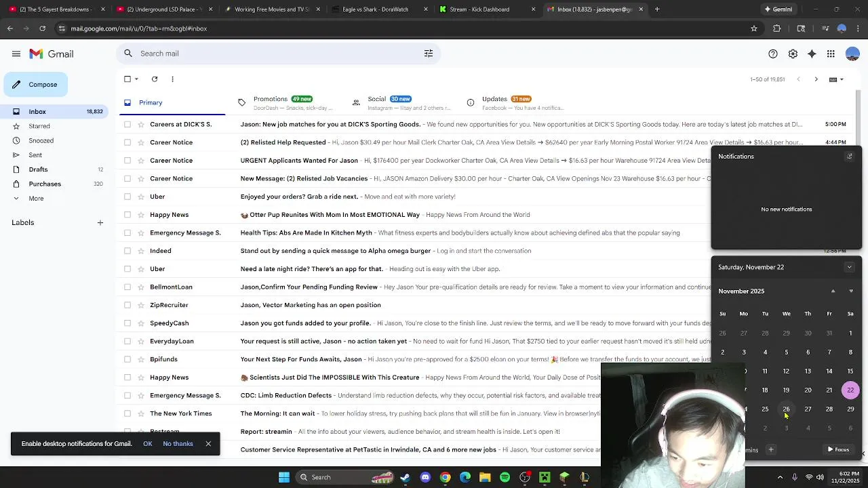
Task: Open Gmail Support help icon
Action: click(x=773, y=54)
